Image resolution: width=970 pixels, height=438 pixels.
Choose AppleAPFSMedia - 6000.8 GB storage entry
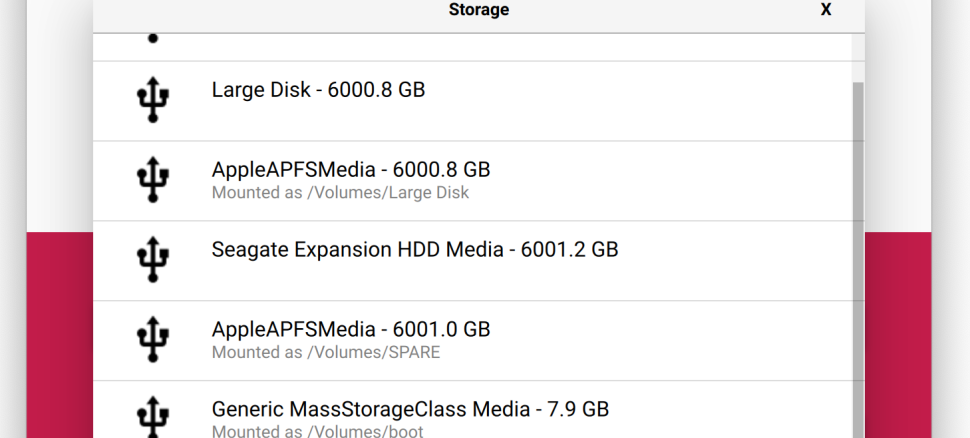[473, 181]
